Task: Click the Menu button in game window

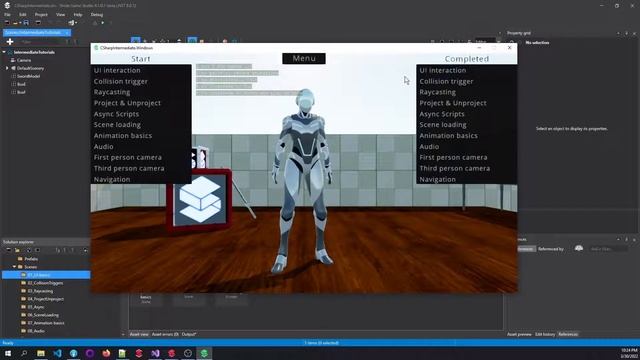Action: [304, 58]
